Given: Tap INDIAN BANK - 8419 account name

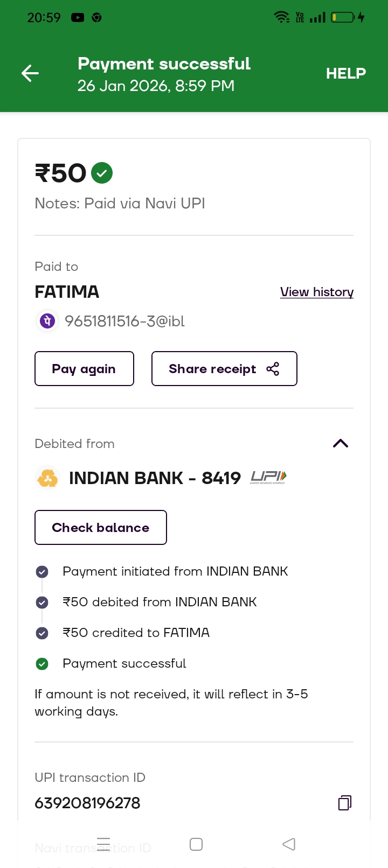Looking at the screenshot, I should click(155, 478).
